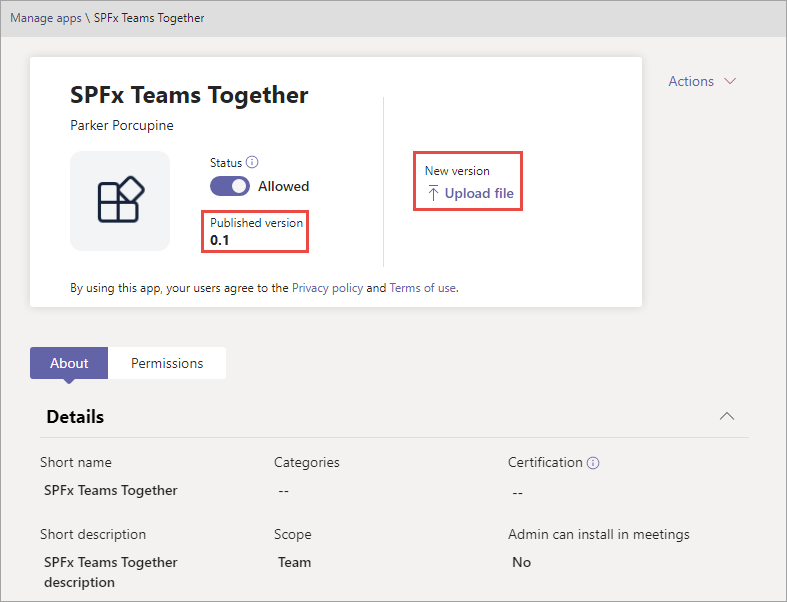This screenshot has height=602, width=787.
Task: Collapse the Details section chevron
Action: tap(727, 416)
